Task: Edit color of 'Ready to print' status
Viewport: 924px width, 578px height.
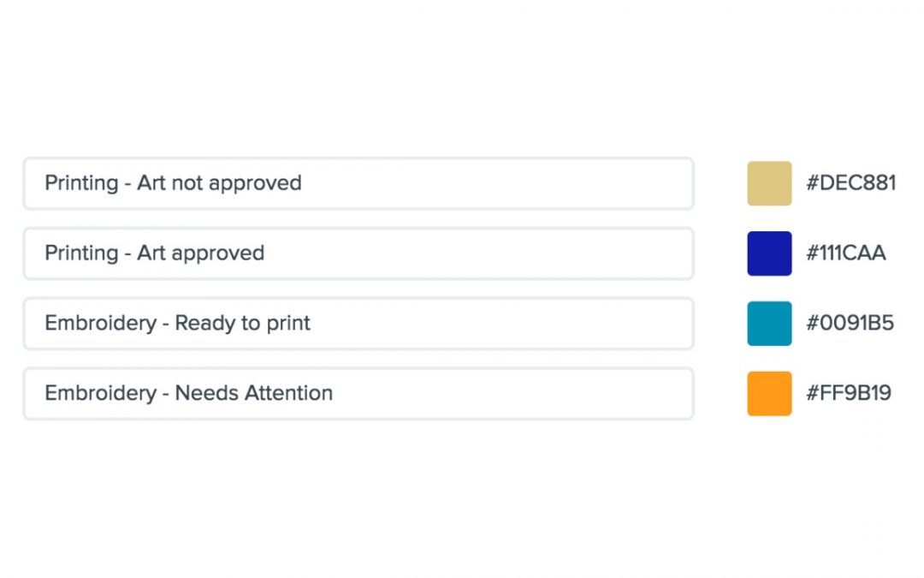Action: (x=769, y=324)
